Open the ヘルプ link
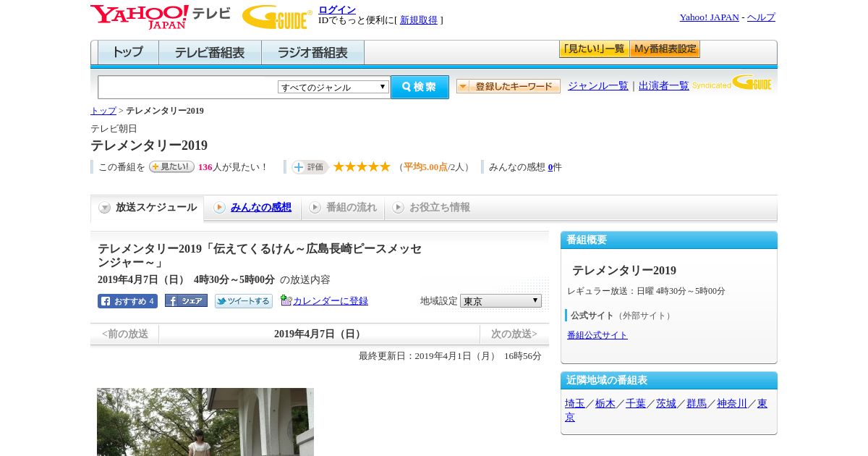The image size is (868, 456). coord(761,17)
